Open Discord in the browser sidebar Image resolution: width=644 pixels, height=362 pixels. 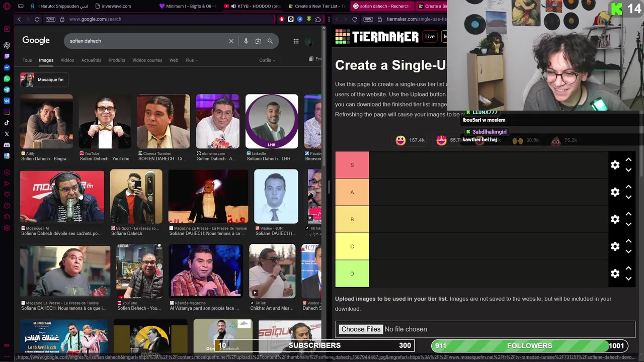pos(7,145)
